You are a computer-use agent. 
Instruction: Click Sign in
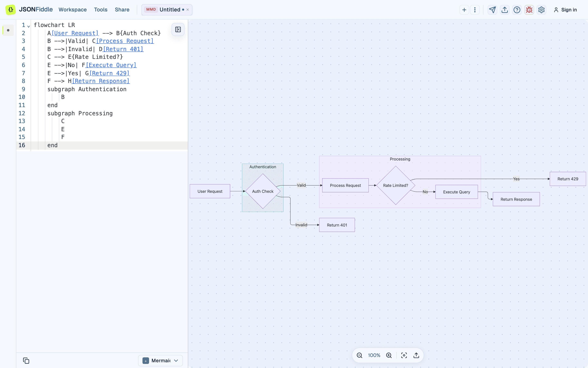tap(565, 10)
